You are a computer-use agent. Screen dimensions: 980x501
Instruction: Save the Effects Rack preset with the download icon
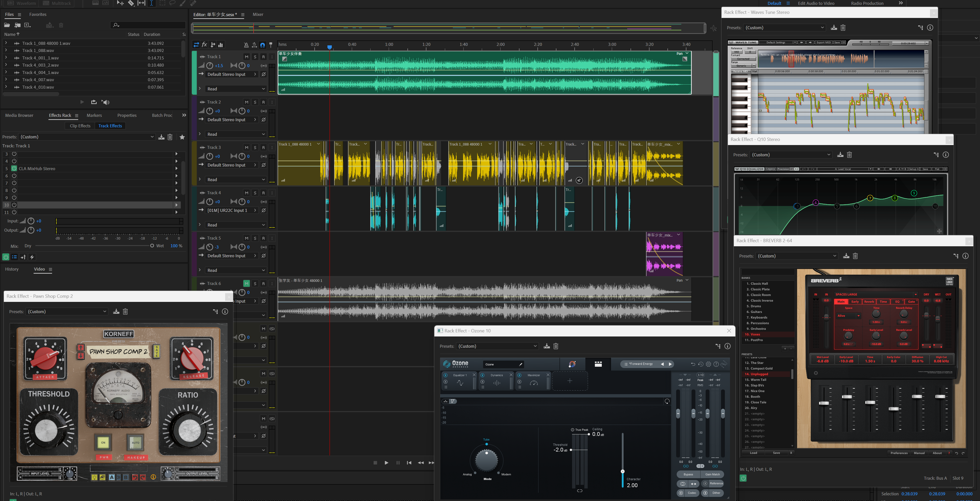tap(161, 137)
